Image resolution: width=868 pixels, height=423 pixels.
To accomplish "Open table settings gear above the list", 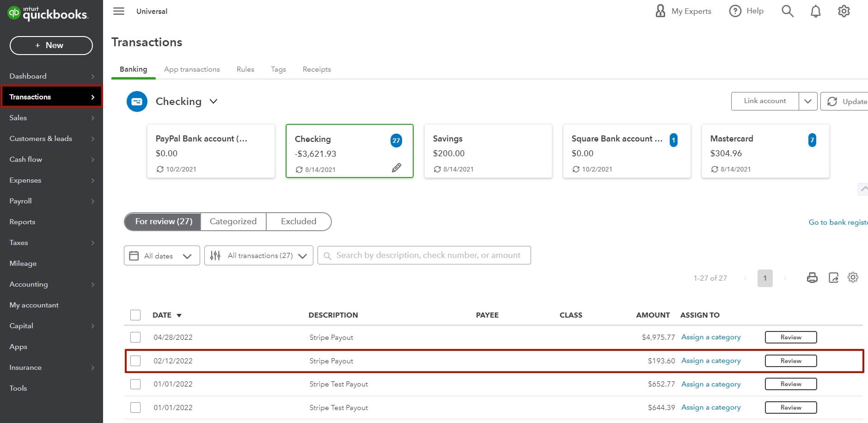I will pos(853,277).
